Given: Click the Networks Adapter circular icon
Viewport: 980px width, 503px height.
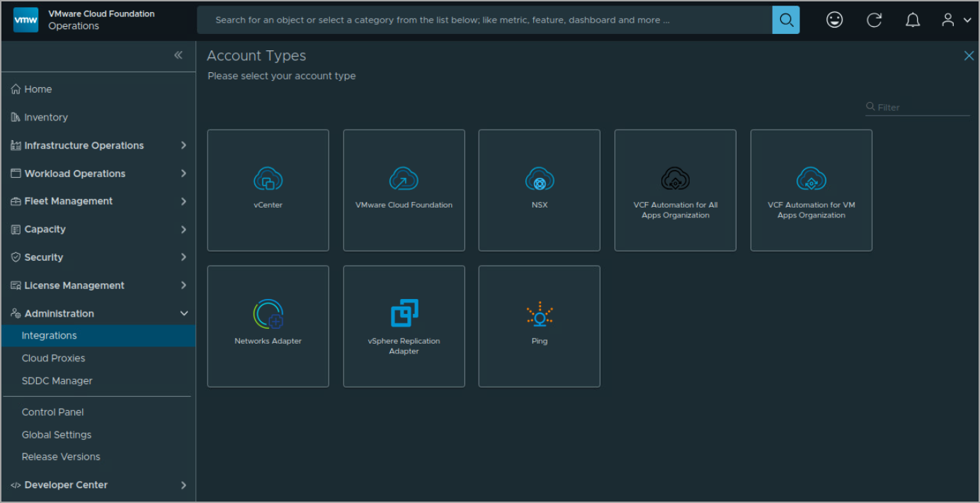Looking at the screenshot, I should click(x=268, y=314).
